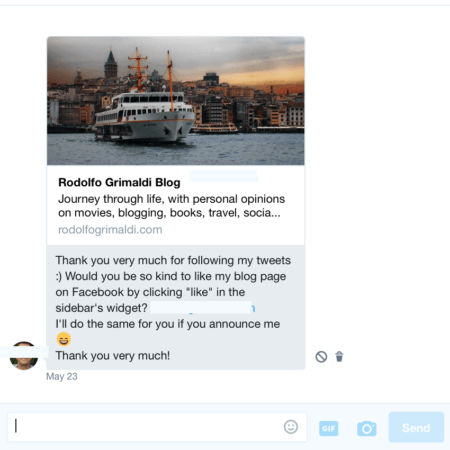Delete the message with the trash icon
This screenshot has height=450, width=450.
coord(339,356)
